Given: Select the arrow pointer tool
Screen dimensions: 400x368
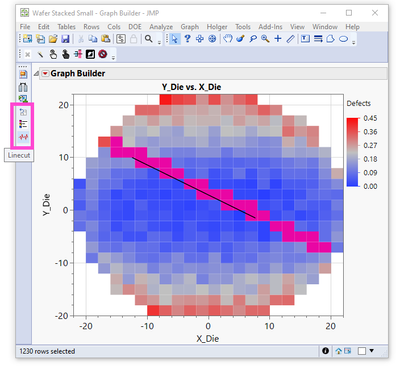Looking at the screenshot, I should coord(174,39).
